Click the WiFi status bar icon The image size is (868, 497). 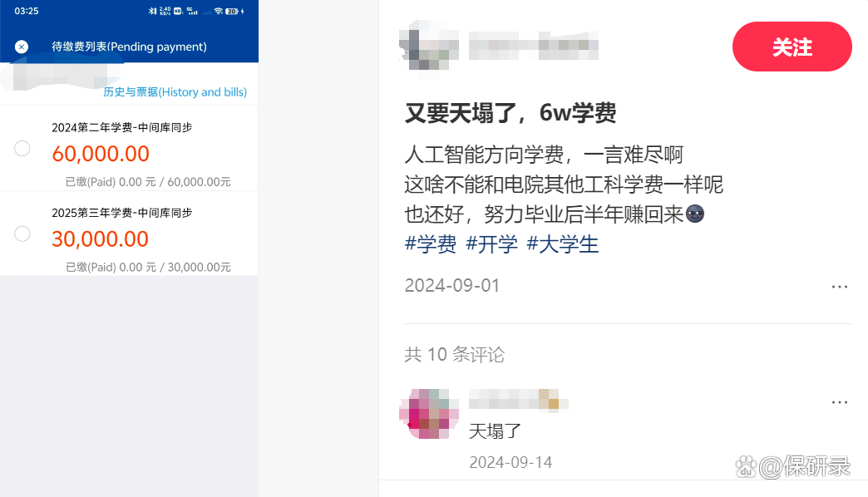click(218, 11)
